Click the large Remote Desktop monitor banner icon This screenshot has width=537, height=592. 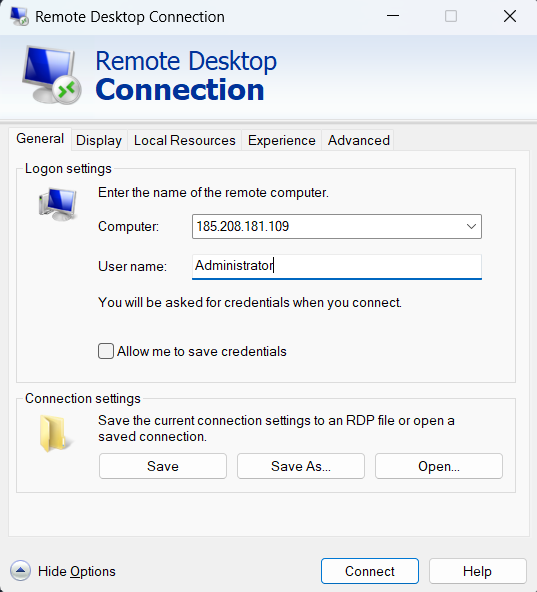click(52, 75)
